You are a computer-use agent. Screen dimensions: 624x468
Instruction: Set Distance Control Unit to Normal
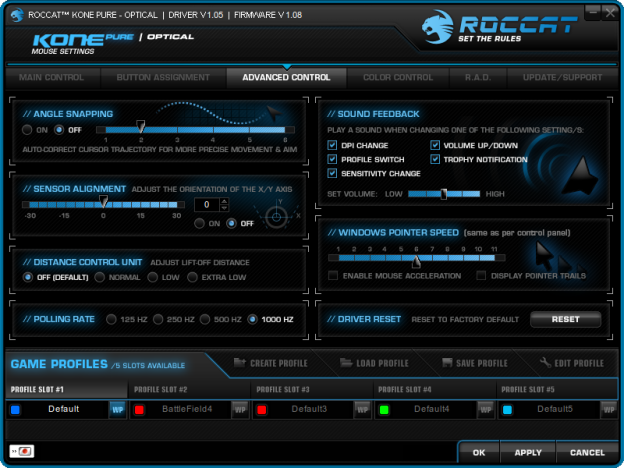[x=99, y=277]
